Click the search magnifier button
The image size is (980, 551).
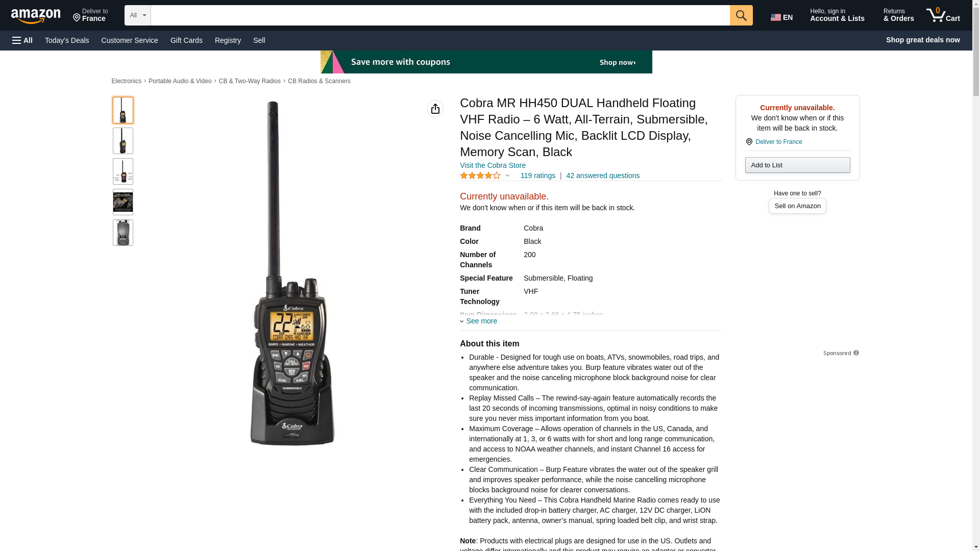coord(741,15)
